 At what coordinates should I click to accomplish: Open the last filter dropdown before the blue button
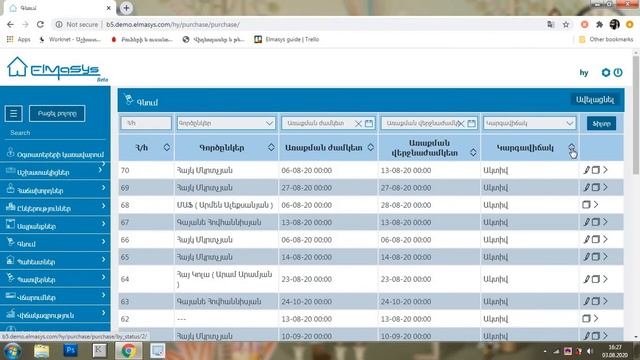point(529,123)
